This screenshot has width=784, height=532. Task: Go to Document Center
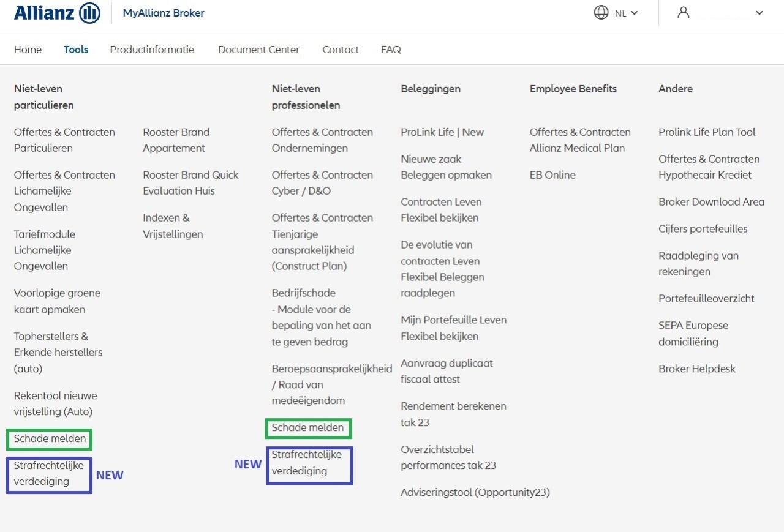pyautogui.click(x=258, y=50)
